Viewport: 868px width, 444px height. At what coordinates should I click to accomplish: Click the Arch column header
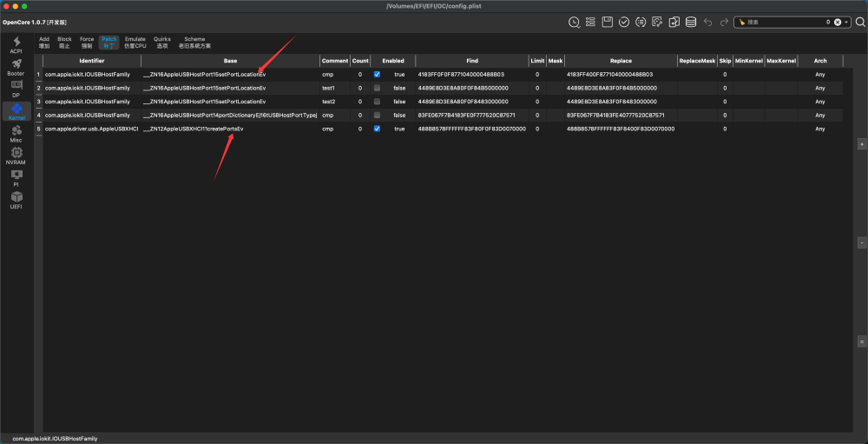click(820, 61)
